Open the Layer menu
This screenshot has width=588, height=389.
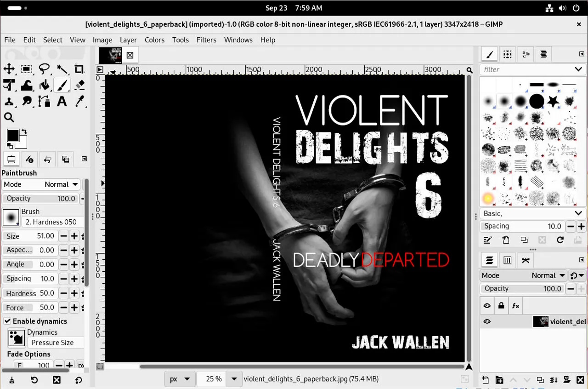pos(129,40)
